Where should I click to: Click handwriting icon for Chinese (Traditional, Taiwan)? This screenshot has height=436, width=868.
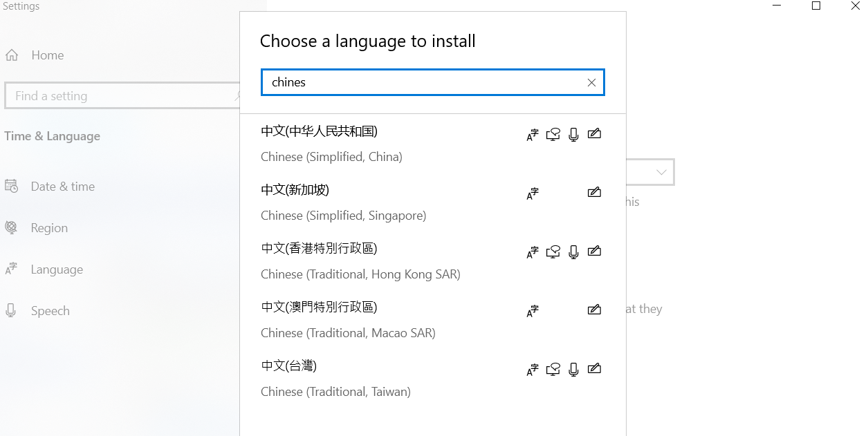594,369
